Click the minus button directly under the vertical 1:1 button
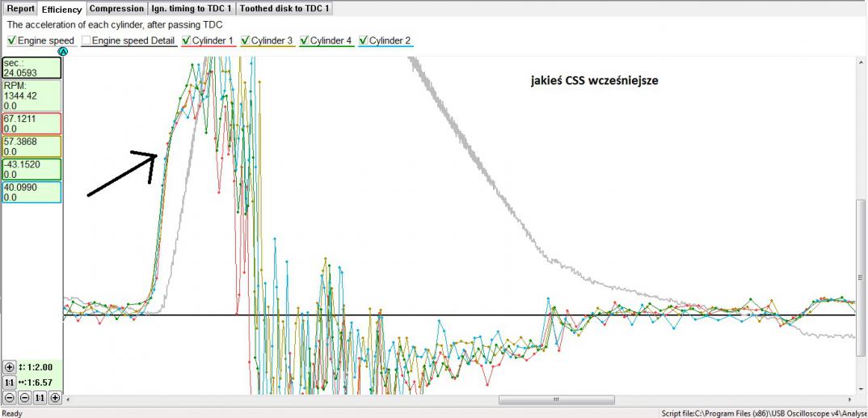This screenshot has height=418, width=868. [9, 398]
